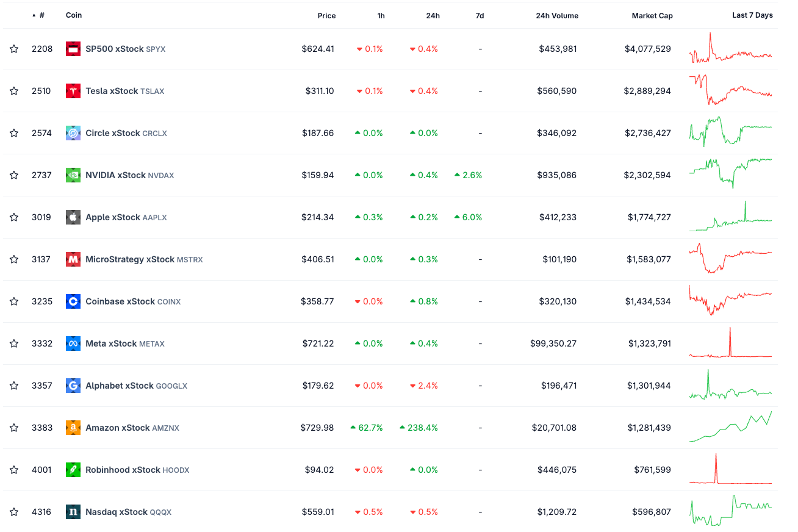The image size is (798, 532).
Task: Toggle the star for Circle xStock
Action: 14,133
